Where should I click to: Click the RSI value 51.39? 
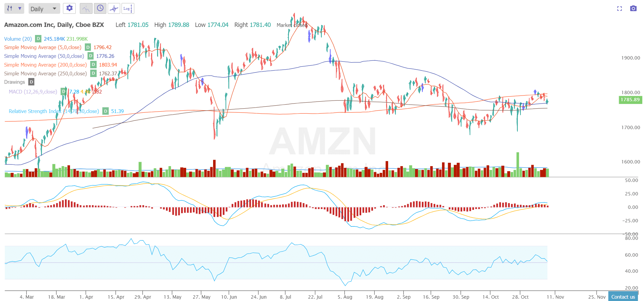pyautogui.click(x=117, y=111)
